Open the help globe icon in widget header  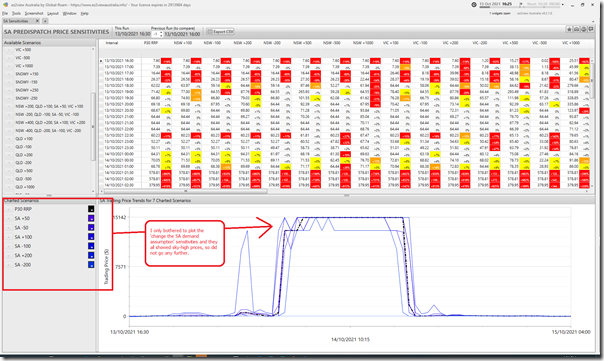point(584,30)
